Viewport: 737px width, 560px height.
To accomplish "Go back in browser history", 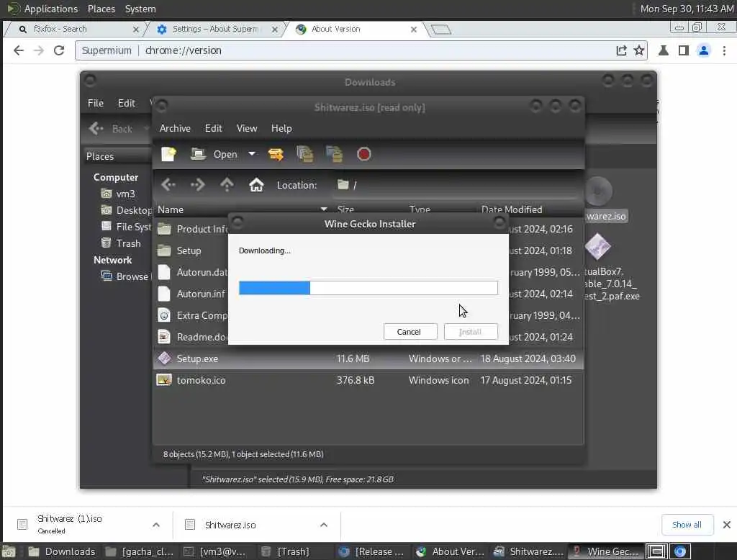I will 18,50.
